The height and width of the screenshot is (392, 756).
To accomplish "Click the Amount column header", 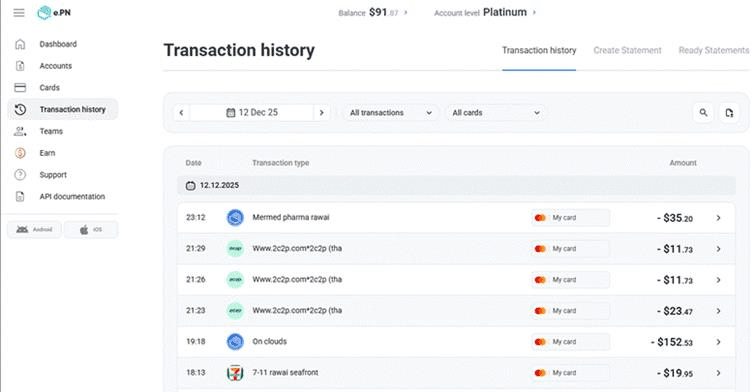I will pyautogui.click(x=683, y=163).
